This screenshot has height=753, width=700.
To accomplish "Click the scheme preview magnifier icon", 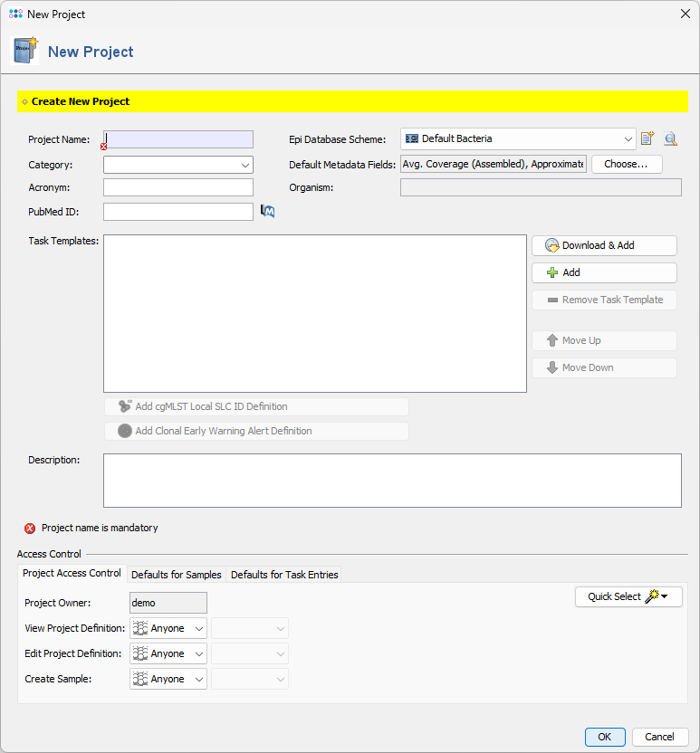I will (670, 138).
